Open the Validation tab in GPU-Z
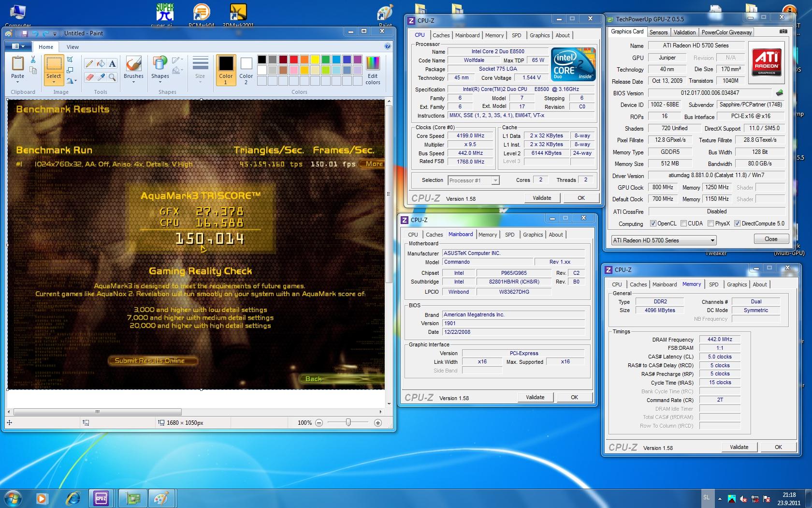Screen dimensions: 812x508 point(684,32)
